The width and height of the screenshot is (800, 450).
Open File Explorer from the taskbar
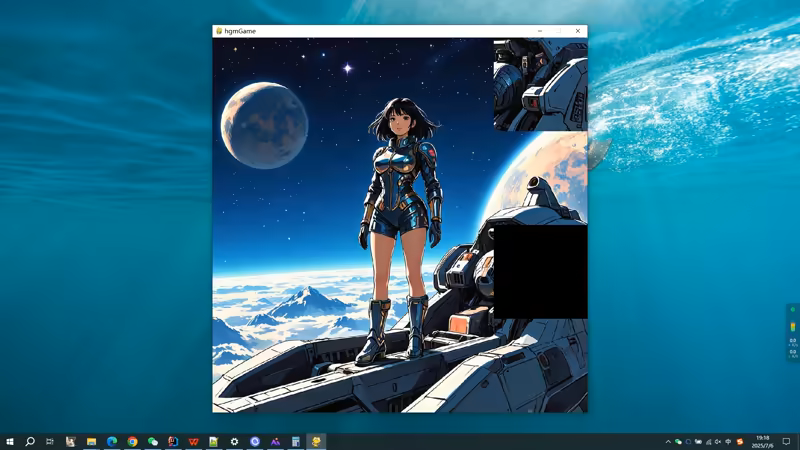point(91,441)
